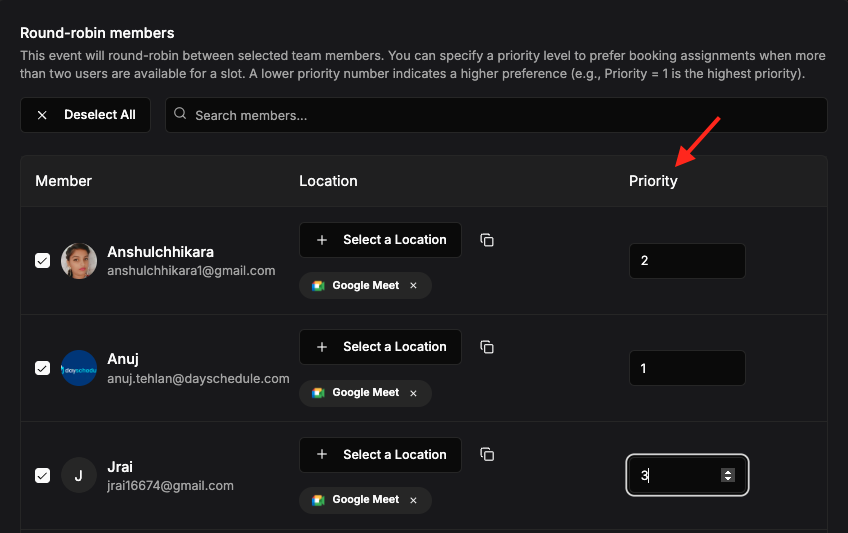Remove Jrai's Google Meet location
Screen dimensions: 848x533
(413, 500)
